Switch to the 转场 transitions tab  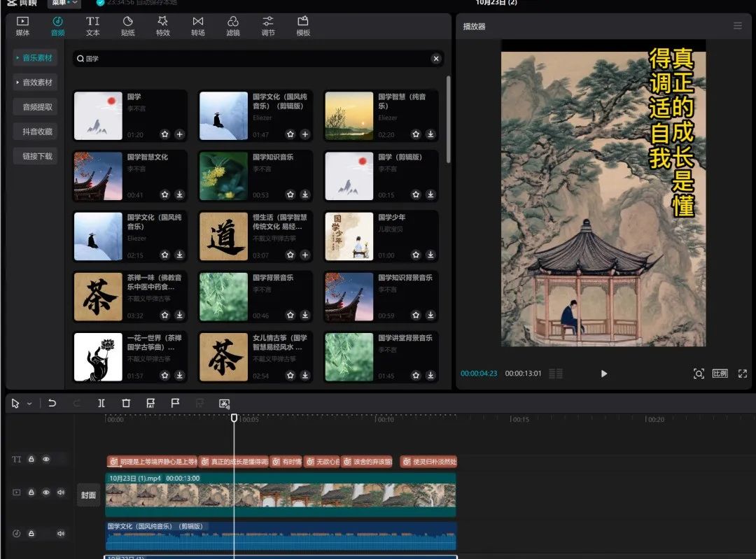[x=197, y=26]
